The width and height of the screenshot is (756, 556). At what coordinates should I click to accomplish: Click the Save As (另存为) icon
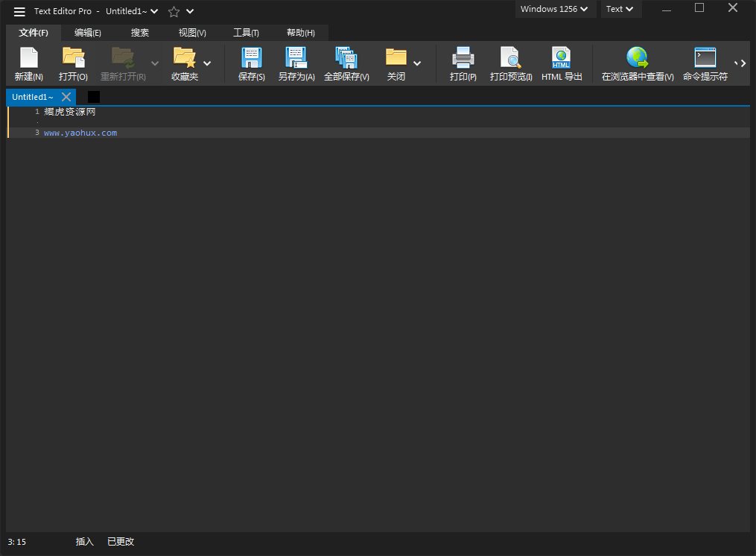coord(296,58)
